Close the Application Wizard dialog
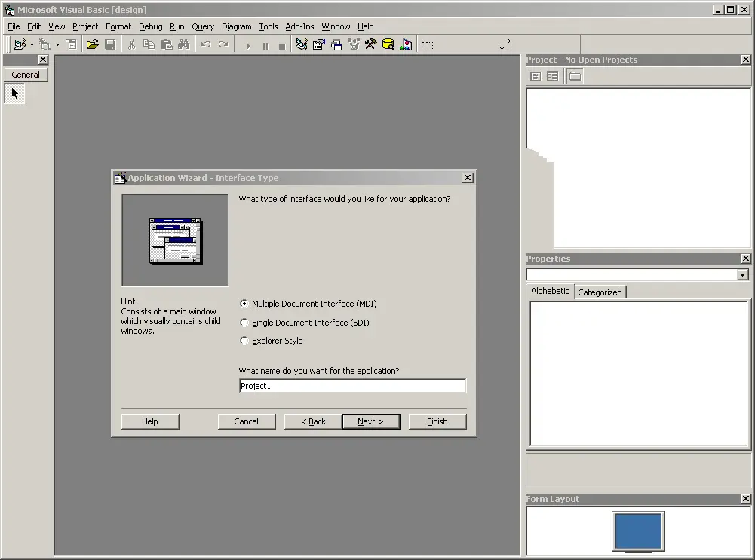The image size is (755, 560). 467,178
